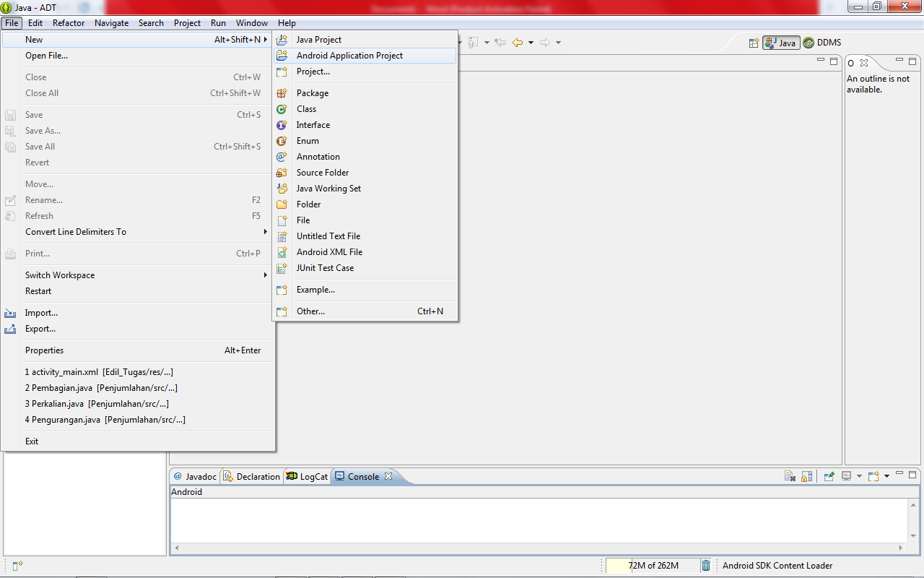Select Open File... from File menu
This screenshot has height=578, width=924.
[137, 56]
